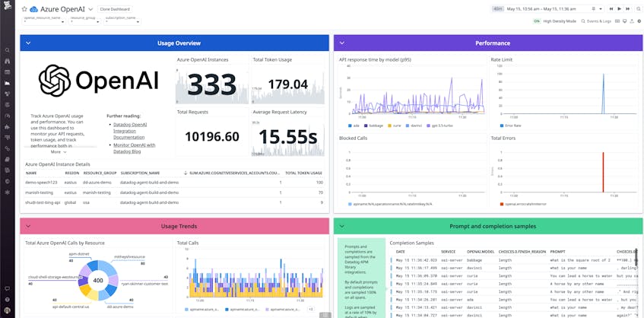644x318 pixels.
Task: Click the Completion Samples vertical scrollbar
Action: tap(636, 258)
